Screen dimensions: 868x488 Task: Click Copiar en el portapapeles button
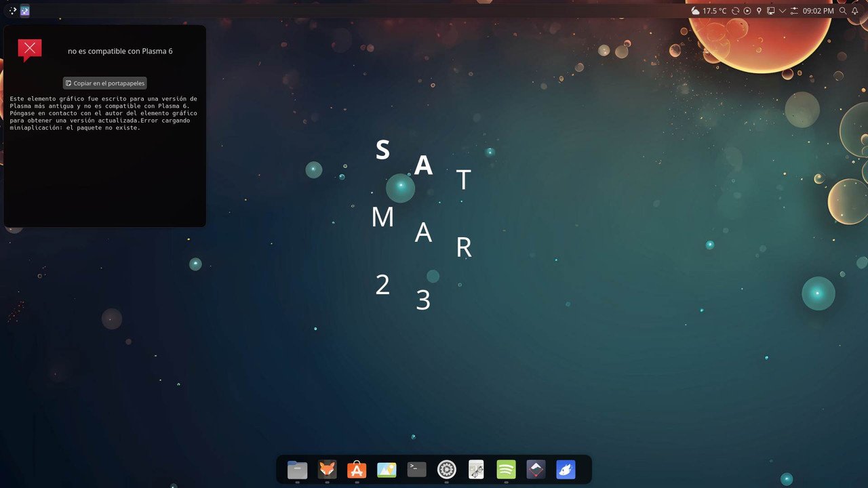point(105,83)
